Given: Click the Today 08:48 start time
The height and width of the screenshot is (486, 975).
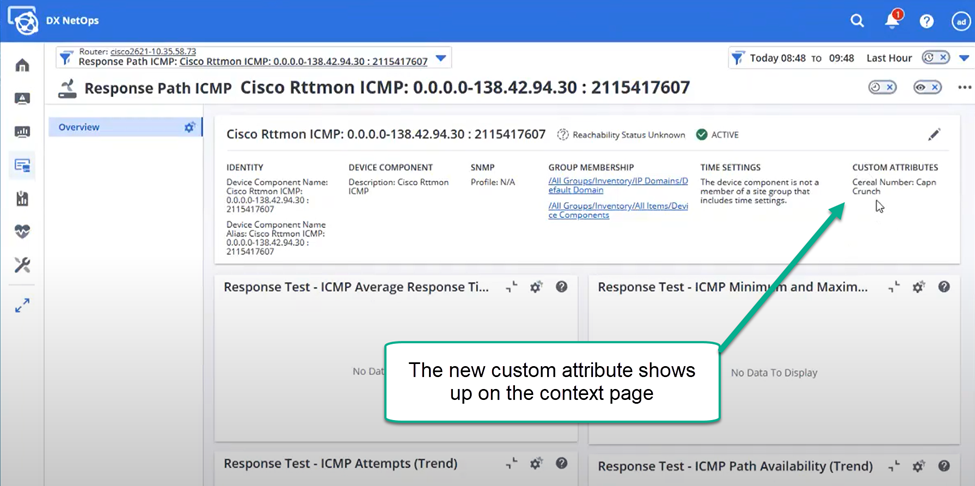Looking at the screenshot, I should [777, 58].
